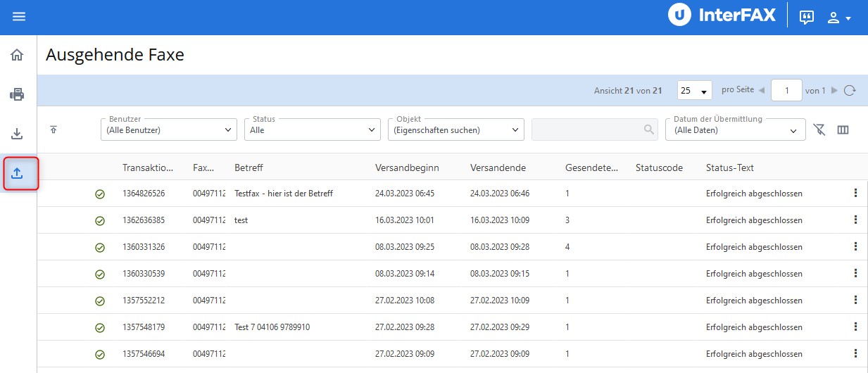The image size is (868, 373).
Task: Open the feedback chat icon
Action: pos(807,18)
